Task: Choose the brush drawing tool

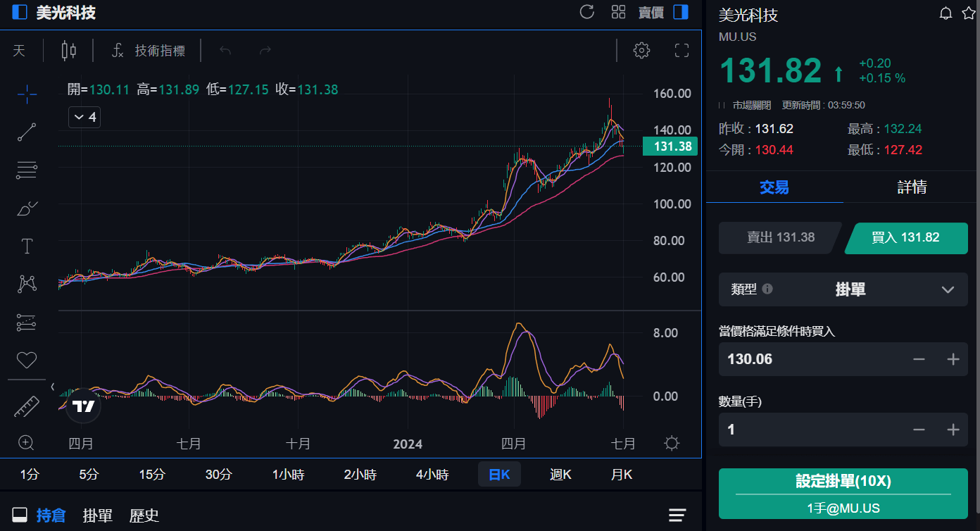Action: click(27, 208)
